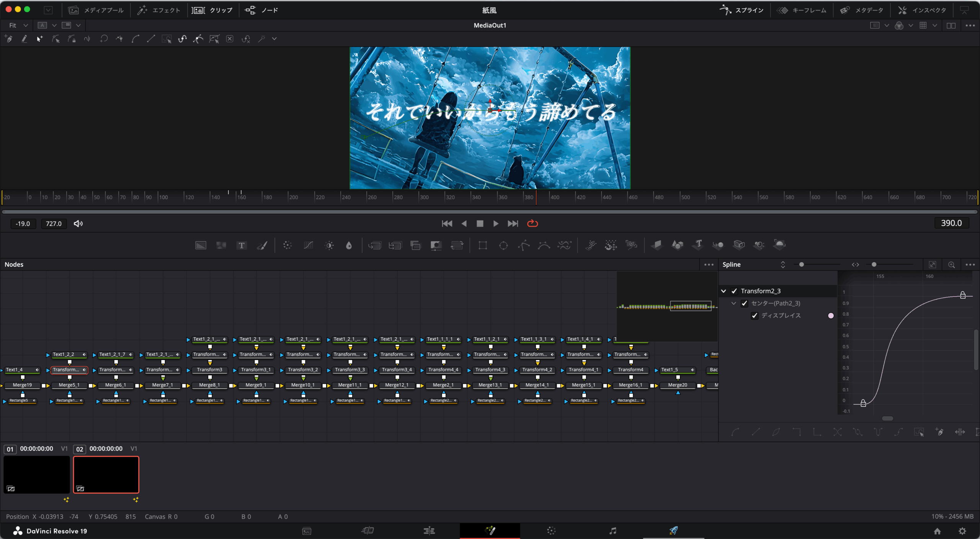Toggle the loop playback button
The height and width of the screenshot is (539, 980).
point(532,223)
